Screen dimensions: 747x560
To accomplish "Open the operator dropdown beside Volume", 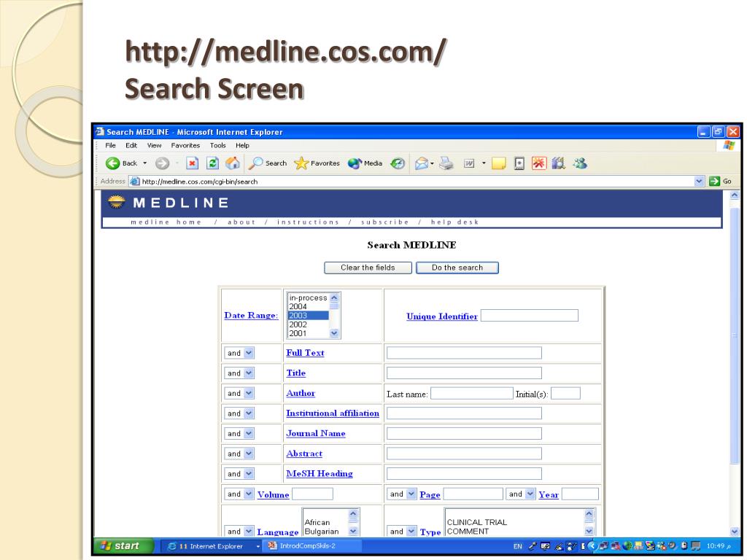I will click(x=239, y=494).
